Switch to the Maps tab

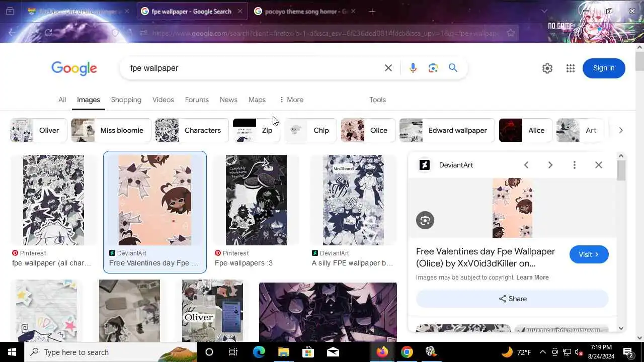pos(257,100)
